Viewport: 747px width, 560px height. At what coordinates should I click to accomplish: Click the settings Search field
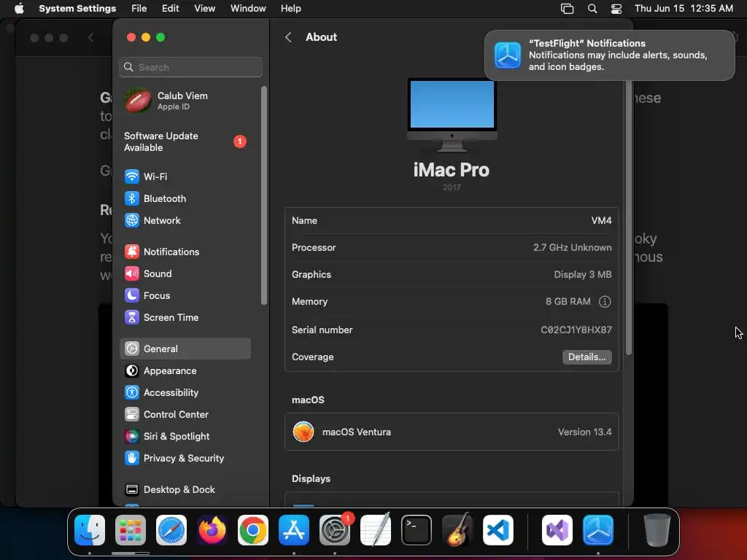tap(190, 67)
